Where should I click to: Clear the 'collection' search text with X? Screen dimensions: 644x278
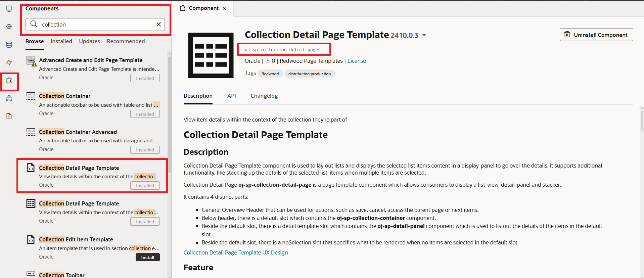click(159, 24)
